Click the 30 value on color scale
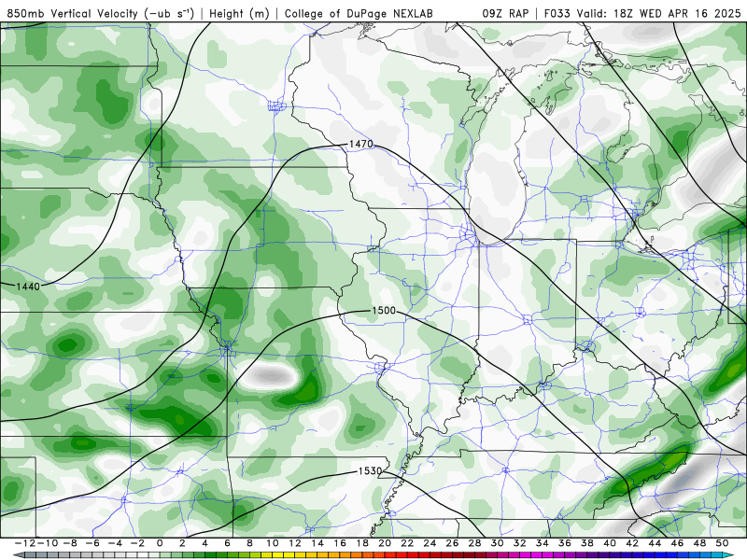Screen dimensions: 747x560 498,543
